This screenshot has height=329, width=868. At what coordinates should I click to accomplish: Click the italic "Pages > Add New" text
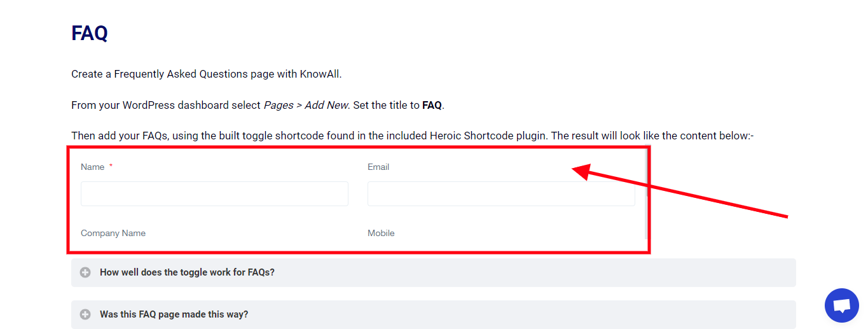[307, 105]
